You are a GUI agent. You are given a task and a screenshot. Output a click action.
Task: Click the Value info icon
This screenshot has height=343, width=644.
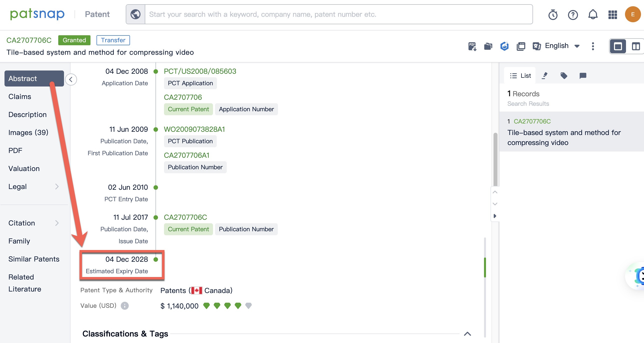click(x=124, y=305)
